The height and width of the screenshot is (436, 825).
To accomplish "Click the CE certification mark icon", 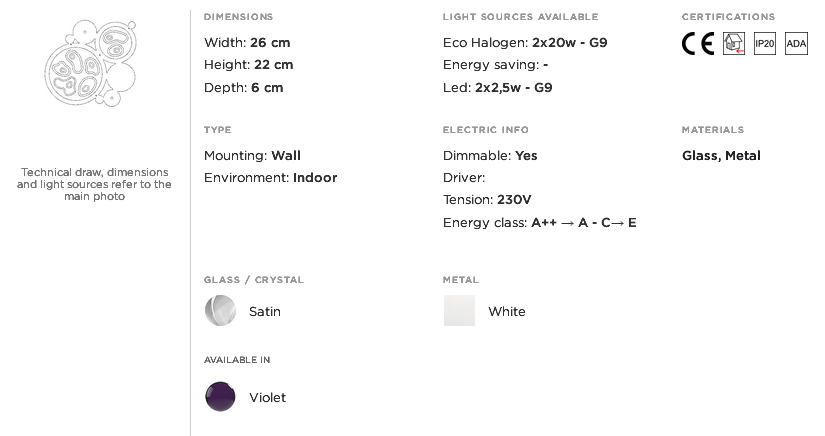I will pos(698,44).
